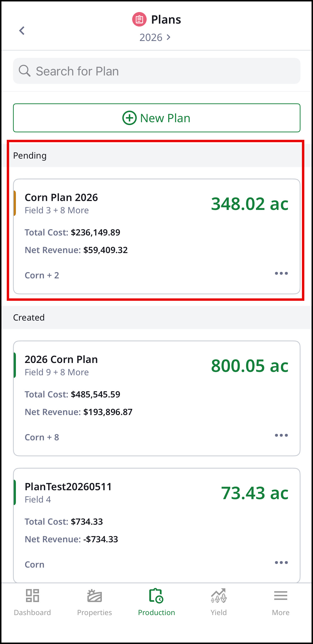Open the Dashboard tab icon
The image size is (313, 644).
(33, 595)
